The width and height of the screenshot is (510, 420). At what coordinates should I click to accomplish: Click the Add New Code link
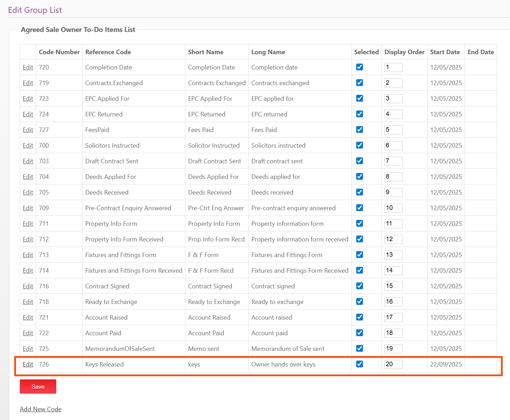click(x=41, y=409)
